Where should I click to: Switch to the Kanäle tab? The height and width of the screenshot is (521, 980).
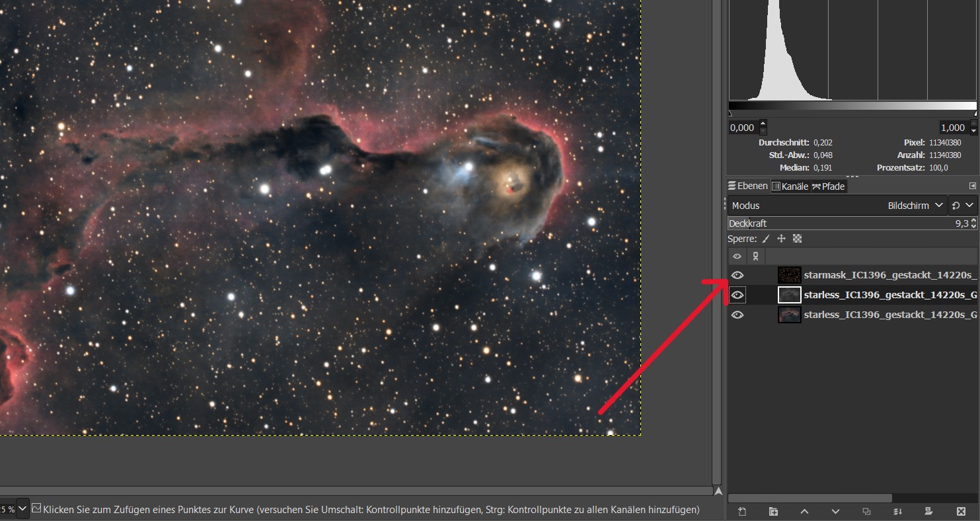[x=790, y=186]
